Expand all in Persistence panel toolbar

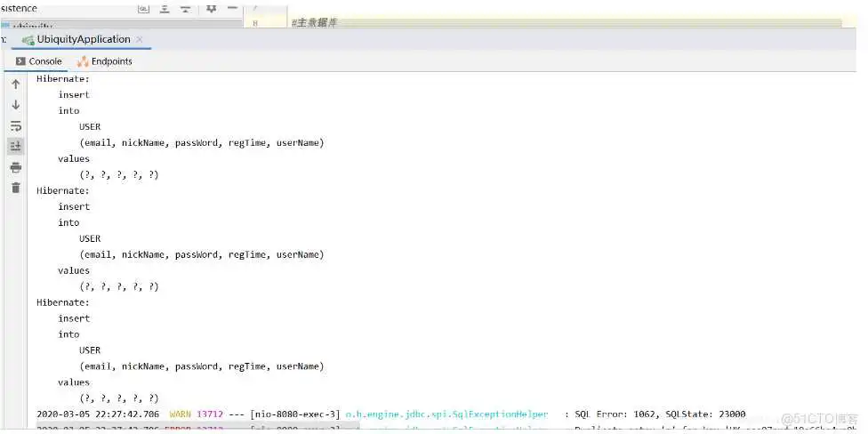click(x=165, y=8)
